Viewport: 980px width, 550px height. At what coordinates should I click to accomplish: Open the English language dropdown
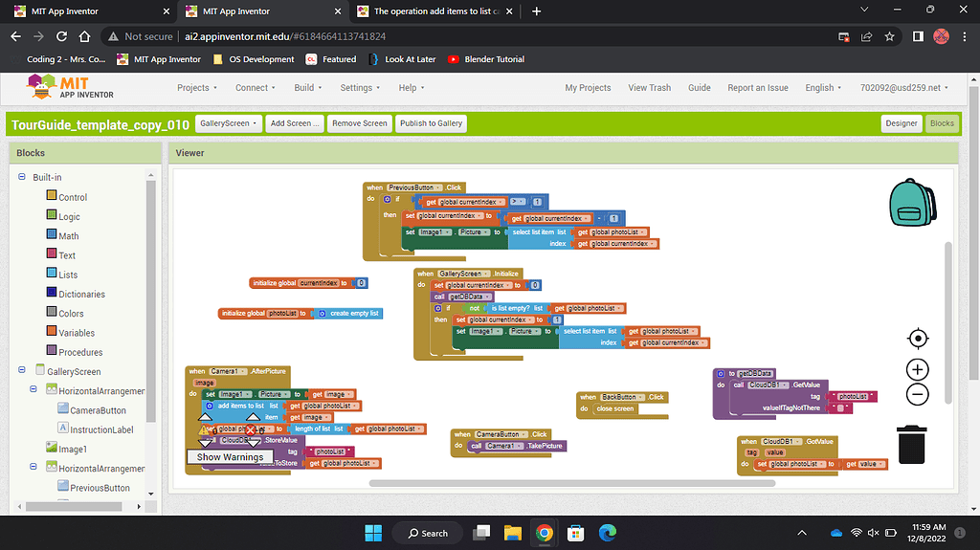823,87
